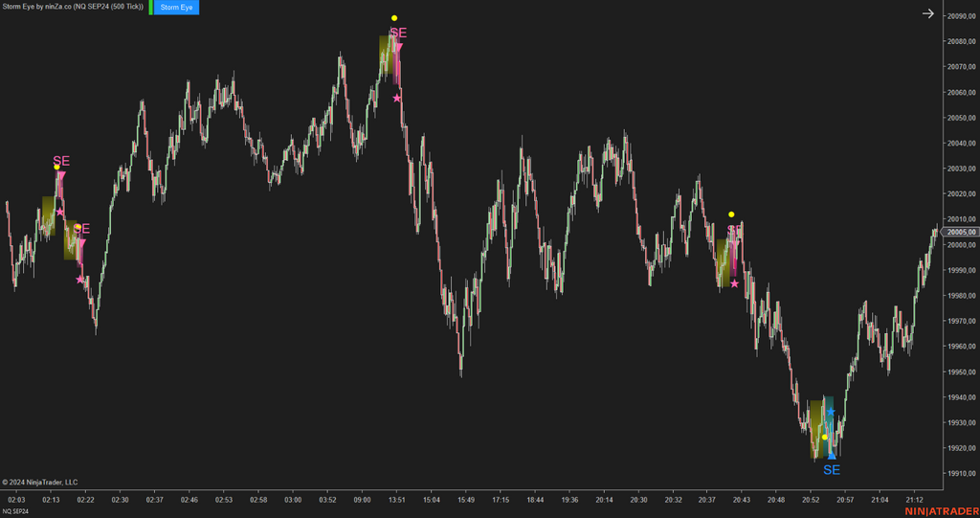Click the right arrow icon at chart top
Image resolution: width=980 pixels, height=518 pixels.
[x=928, y=13]
